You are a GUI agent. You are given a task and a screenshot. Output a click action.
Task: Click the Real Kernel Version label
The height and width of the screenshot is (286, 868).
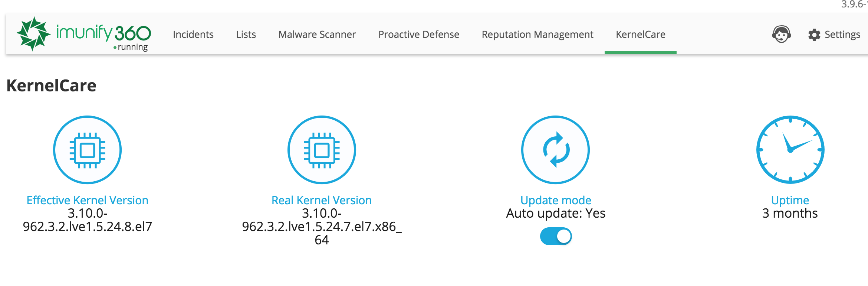coord(322,200)
